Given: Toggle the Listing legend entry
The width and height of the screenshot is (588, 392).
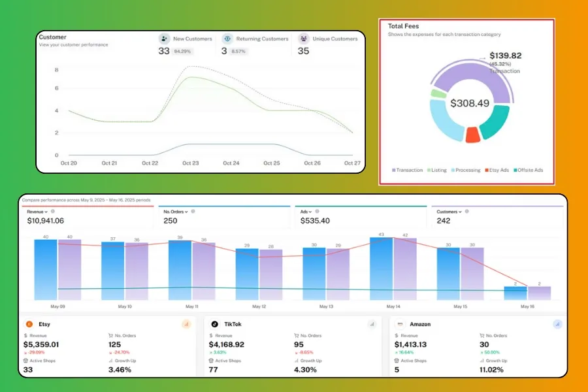Looking at the screenshot, I should click(x=437, y=171).
